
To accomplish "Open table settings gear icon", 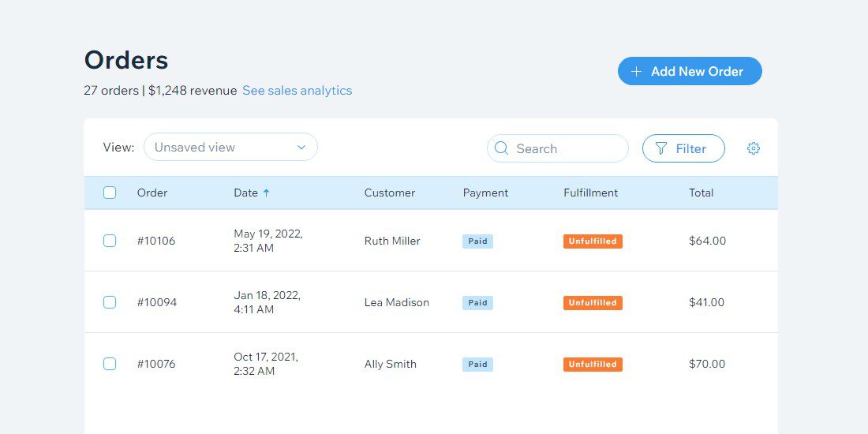I will 754,148.
